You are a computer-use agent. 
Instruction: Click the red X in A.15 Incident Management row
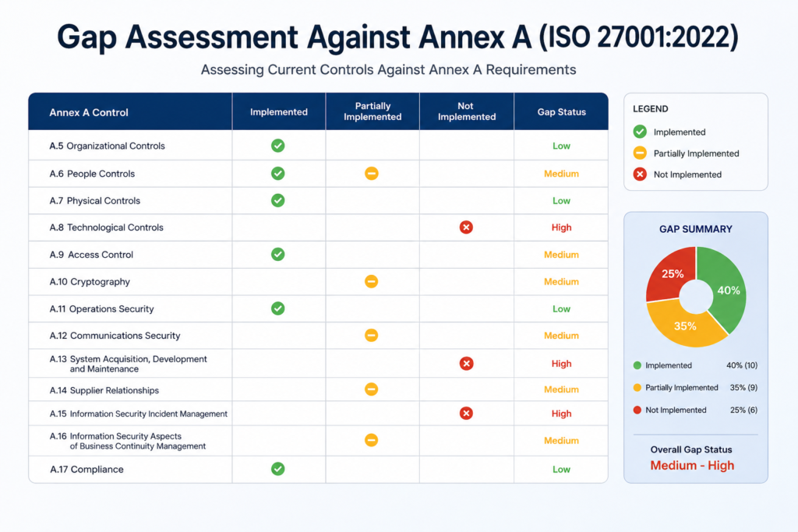click(x=466, y=413)
